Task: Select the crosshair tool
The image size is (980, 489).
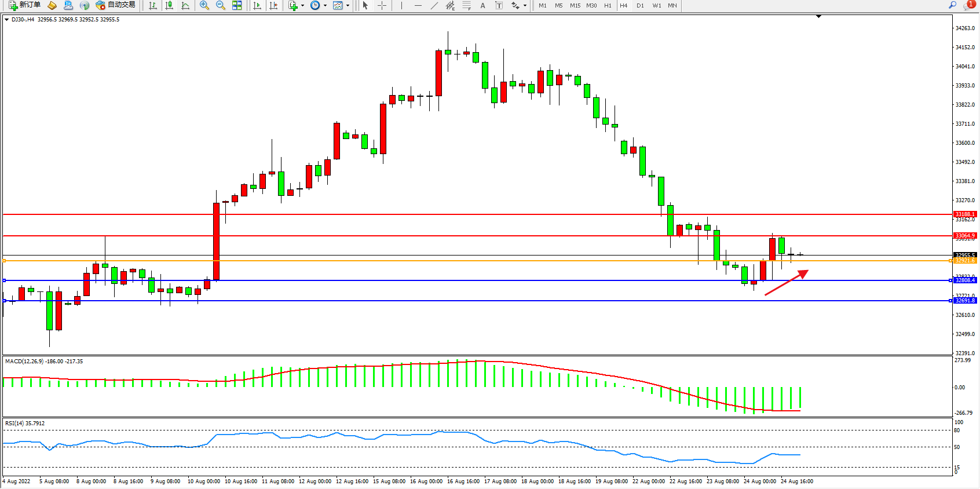Action: click(x=382, y=5)
